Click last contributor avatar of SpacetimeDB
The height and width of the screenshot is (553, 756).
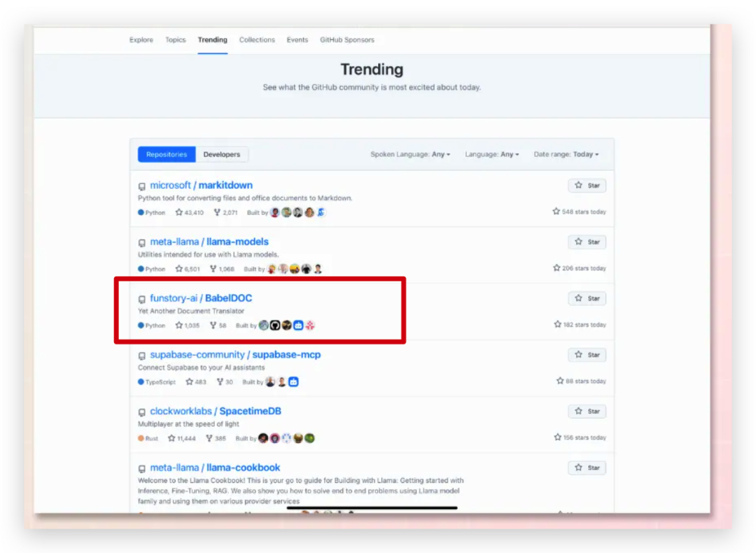(309, 438)
